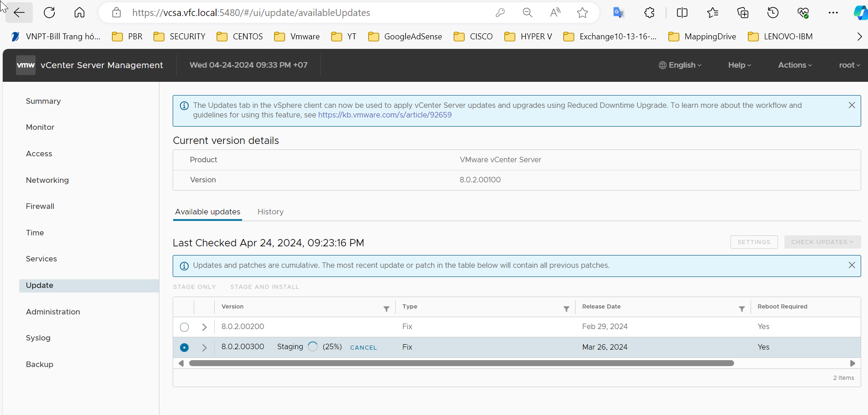Expand details for version 8.0.2.00300

point(204,347)
